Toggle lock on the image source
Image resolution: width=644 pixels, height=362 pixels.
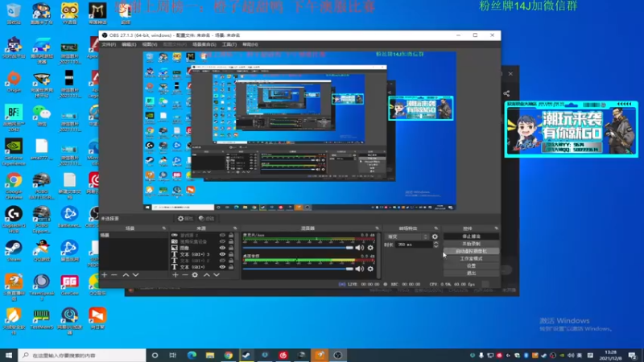coord(231,248)
